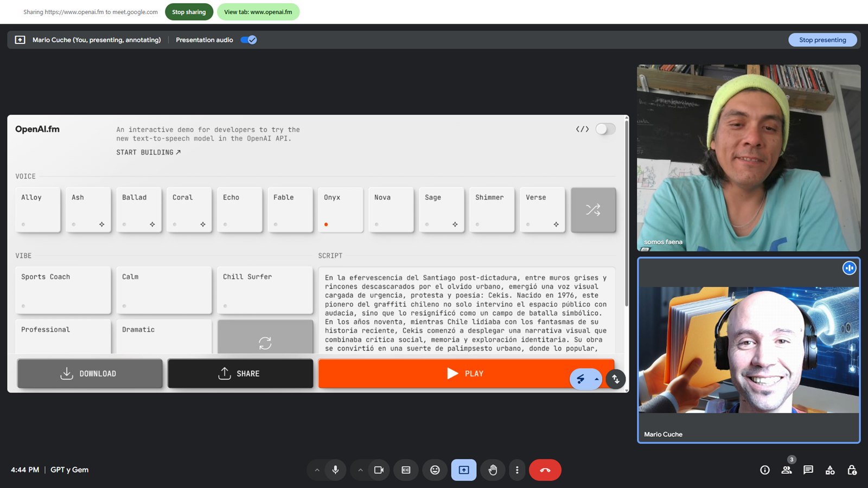Raise your hand in the meeting
The width and height of the screenshot is (868, 488).
coord(493,470)
